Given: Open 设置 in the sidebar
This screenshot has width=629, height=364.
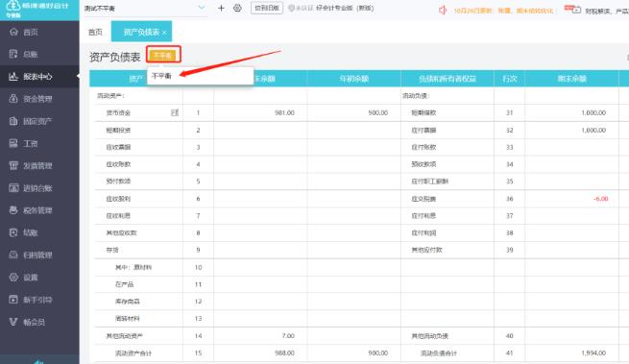Looking at the screenshot, I should (39, 278).
